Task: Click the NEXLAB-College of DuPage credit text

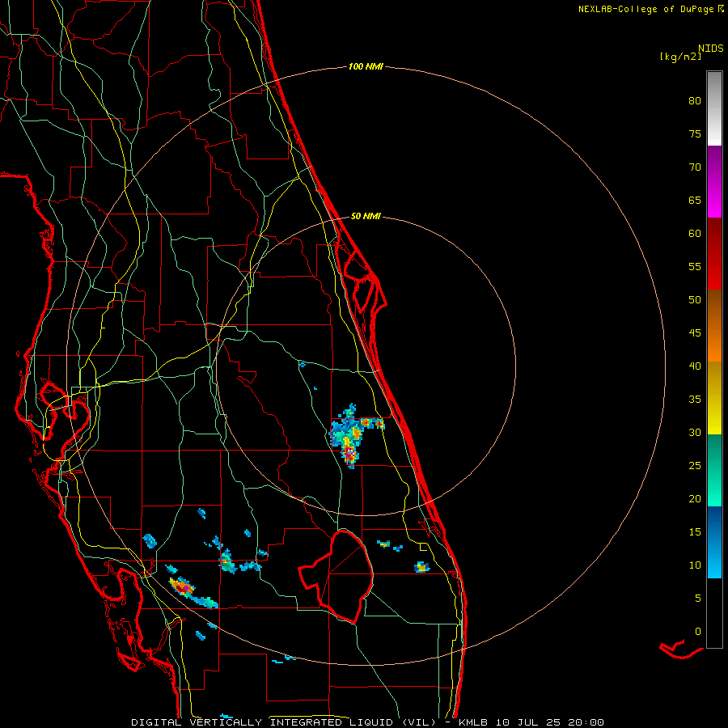Action: pyautogui.click(x=645, y=9)
